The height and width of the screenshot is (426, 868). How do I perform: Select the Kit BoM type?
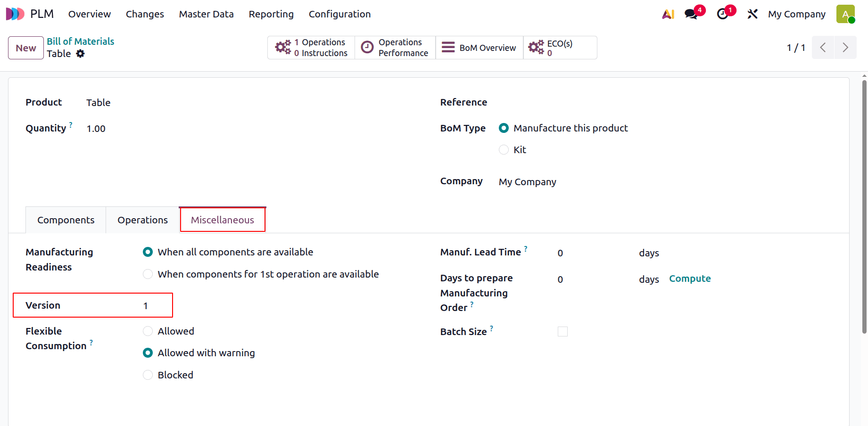(504, 150)
